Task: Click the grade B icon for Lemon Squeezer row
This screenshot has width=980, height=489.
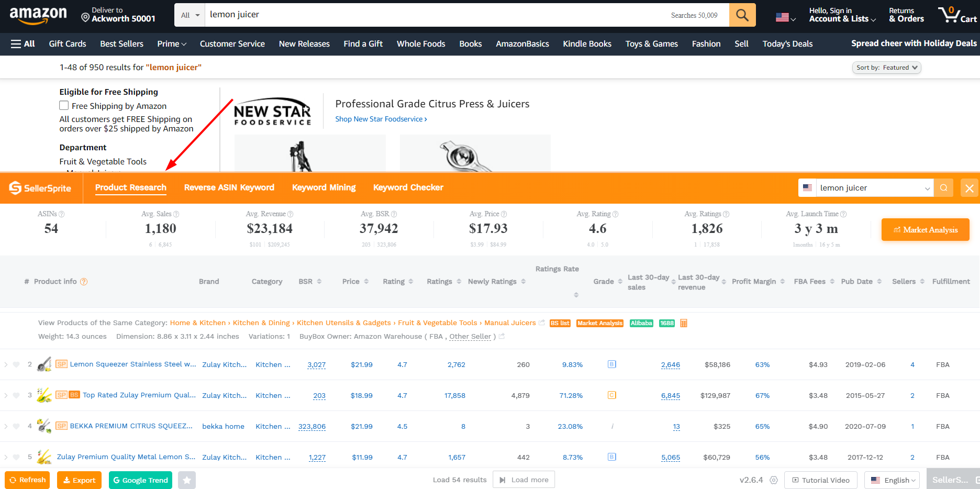Action: 611,364
